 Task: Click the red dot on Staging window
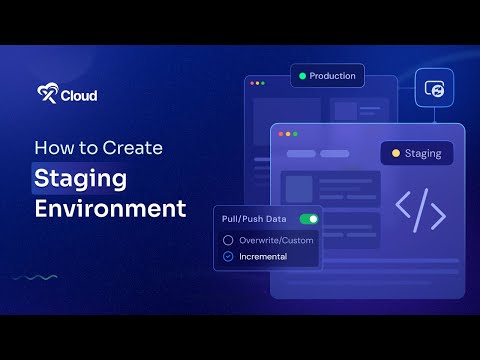click(x=281, y=134)
